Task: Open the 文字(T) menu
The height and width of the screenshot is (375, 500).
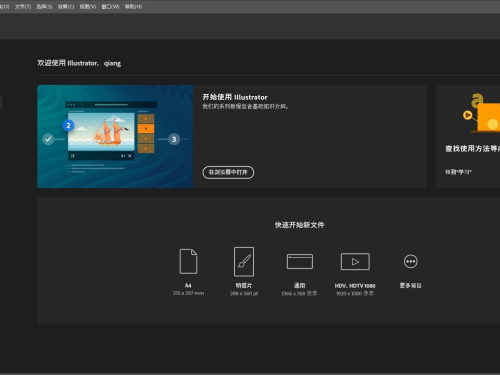Action: point(23,7)
